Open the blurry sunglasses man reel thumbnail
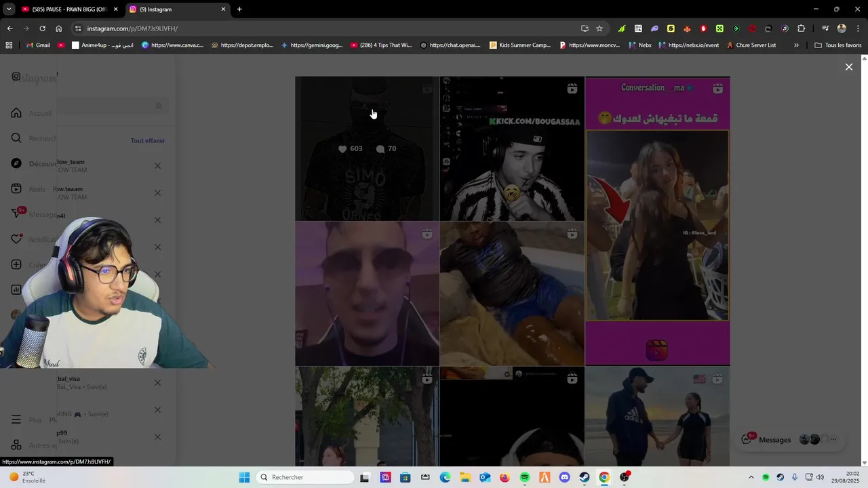868x488 pixels. pos(367,294)
